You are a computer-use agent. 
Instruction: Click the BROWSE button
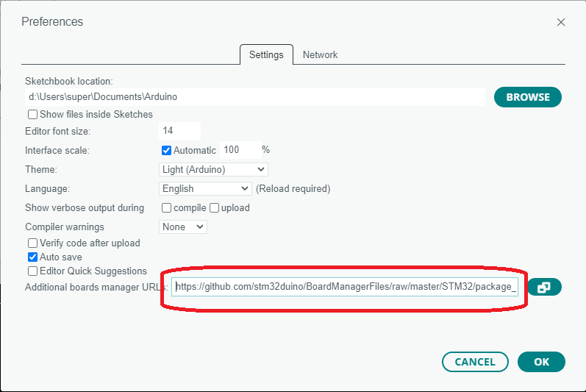528,97
